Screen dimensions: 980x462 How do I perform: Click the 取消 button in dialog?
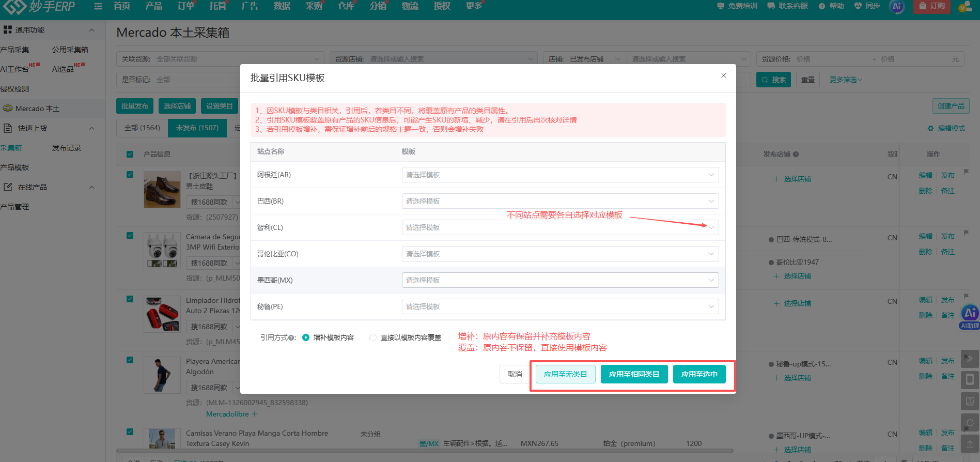click(x=515, y=374)
